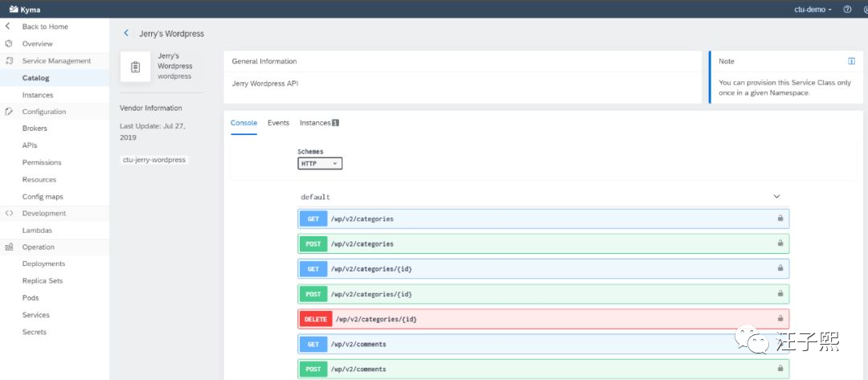Click lock icon on GET /wp/v2/categories
The height and width of the screenshot is (380, 868).
click(780, 218)
